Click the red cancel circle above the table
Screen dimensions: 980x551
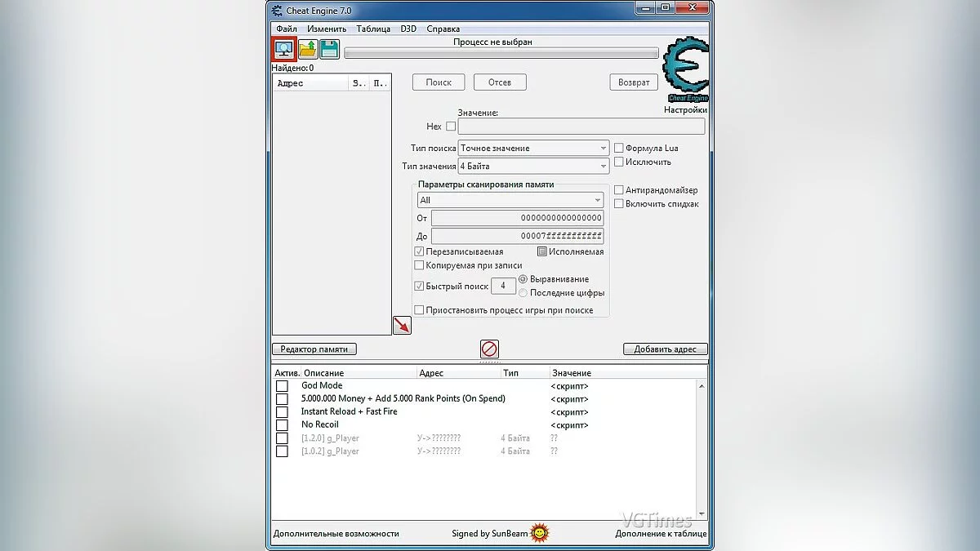pyautogui.click(x=489, y=349)
